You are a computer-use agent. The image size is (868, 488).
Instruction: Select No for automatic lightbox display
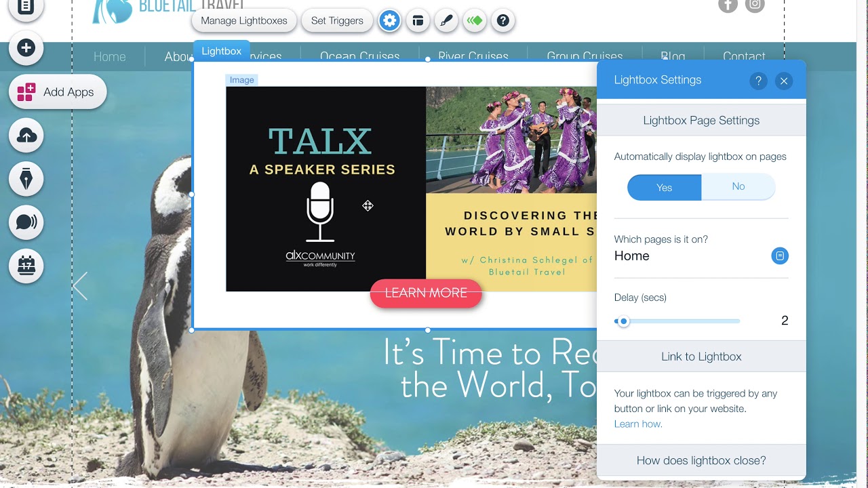pos(738,186)
